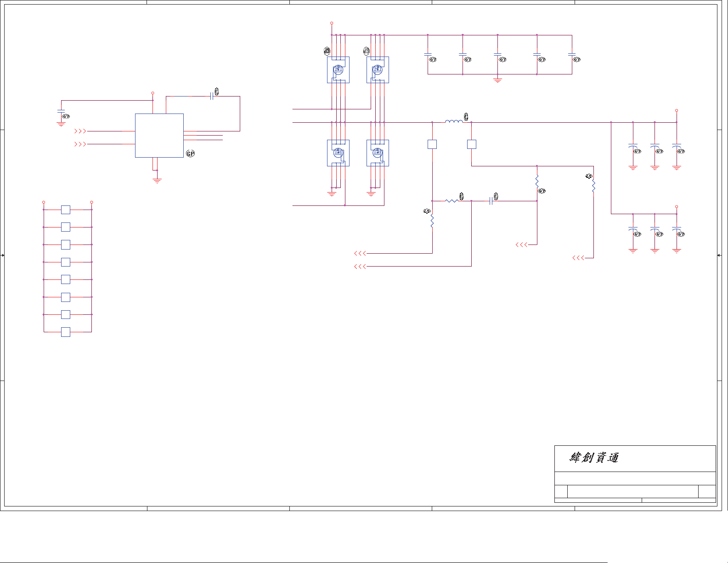728x563 pixels.
Task: Select the grounded capacitor left of the IC block
Action: tap(61, 111)
